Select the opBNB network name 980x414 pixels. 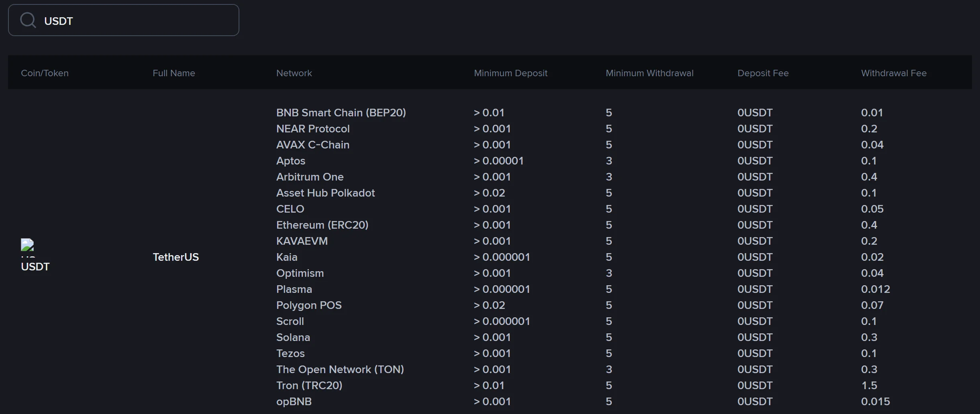coord(294,402)
